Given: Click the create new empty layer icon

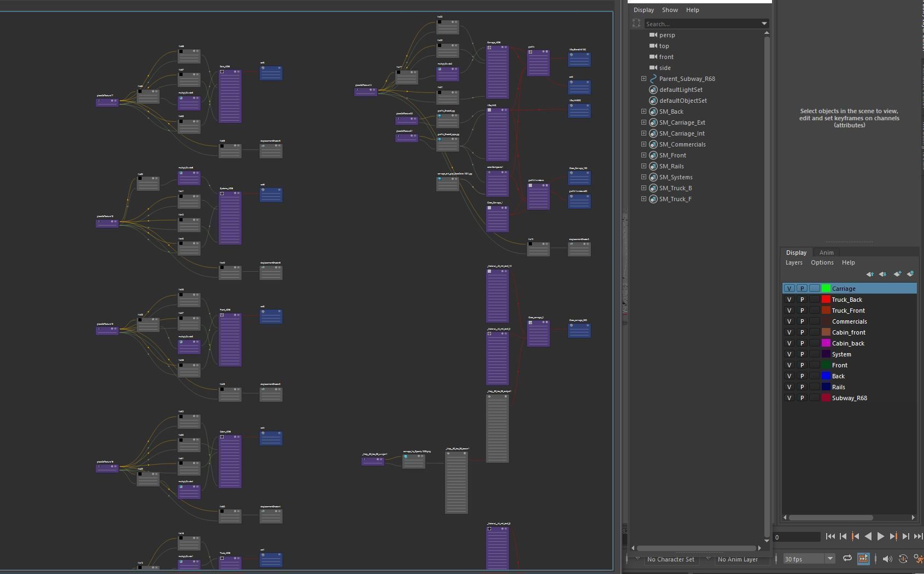Looking at the screenshot, I should [897, 274].
